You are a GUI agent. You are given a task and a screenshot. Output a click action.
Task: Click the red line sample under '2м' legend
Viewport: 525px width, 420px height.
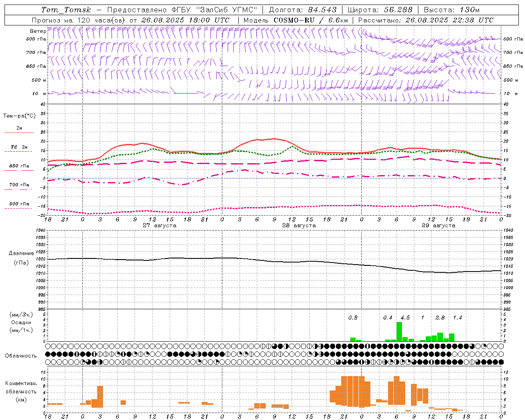coord(19,132)
